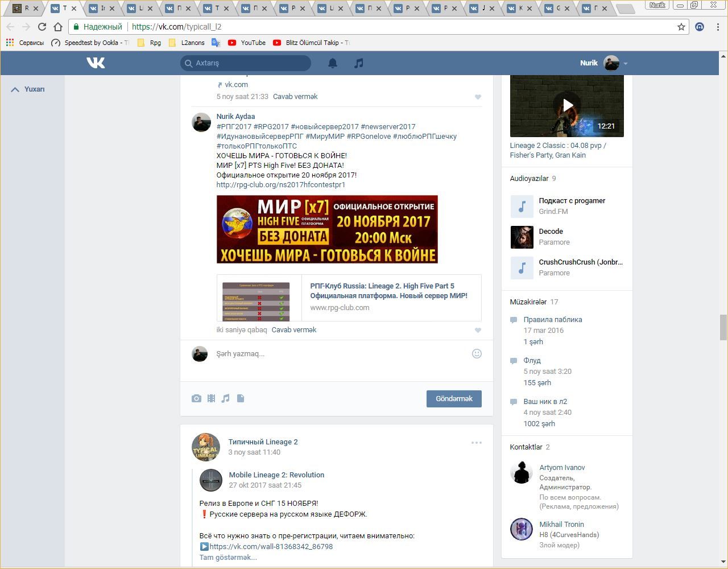Attach a video using the film icon
728x569 pixels.
(x=211, y=398)
